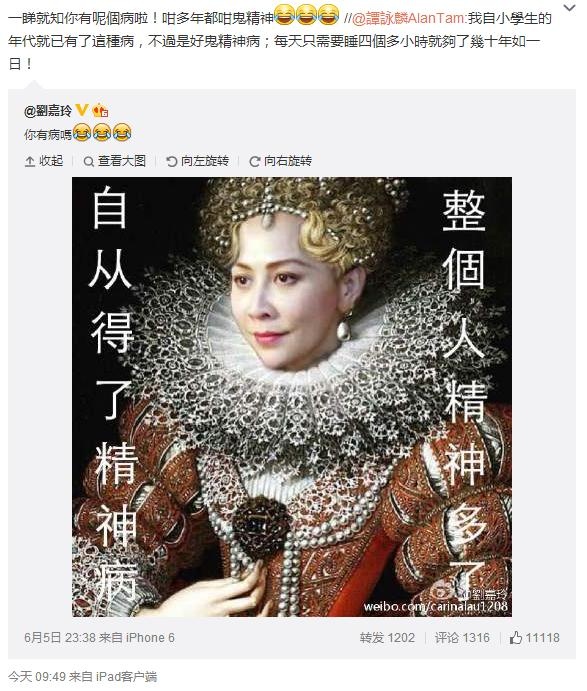Click the iPad客户端 source link
Screen dimensions: 587x691
pos(126,676)
